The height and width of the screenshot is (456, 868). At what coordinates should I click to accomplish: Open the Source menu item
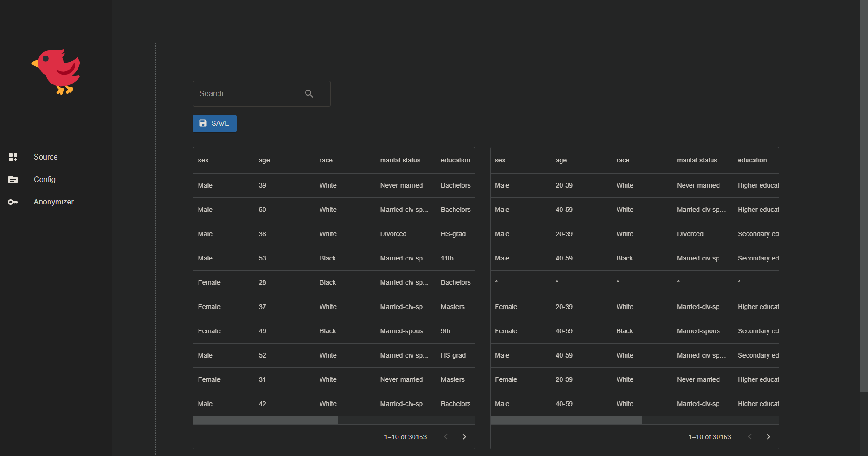pos(45,157)
